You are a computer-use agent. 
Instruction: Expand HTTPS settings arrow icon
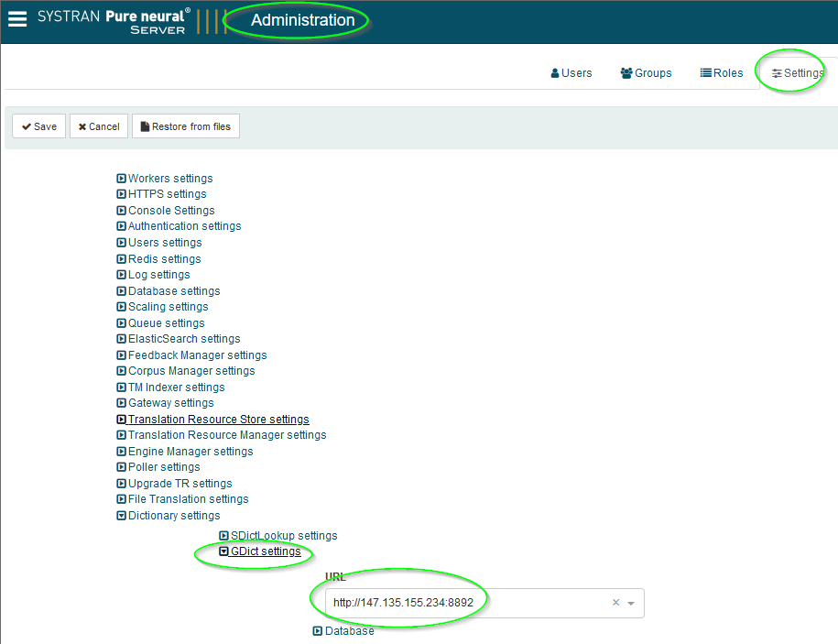(121, 194)
